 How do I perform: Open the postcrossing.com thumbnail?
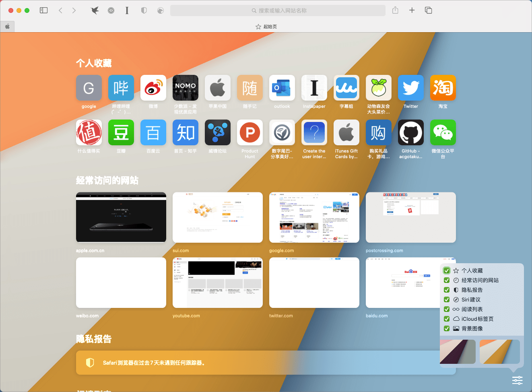[411, 217]
